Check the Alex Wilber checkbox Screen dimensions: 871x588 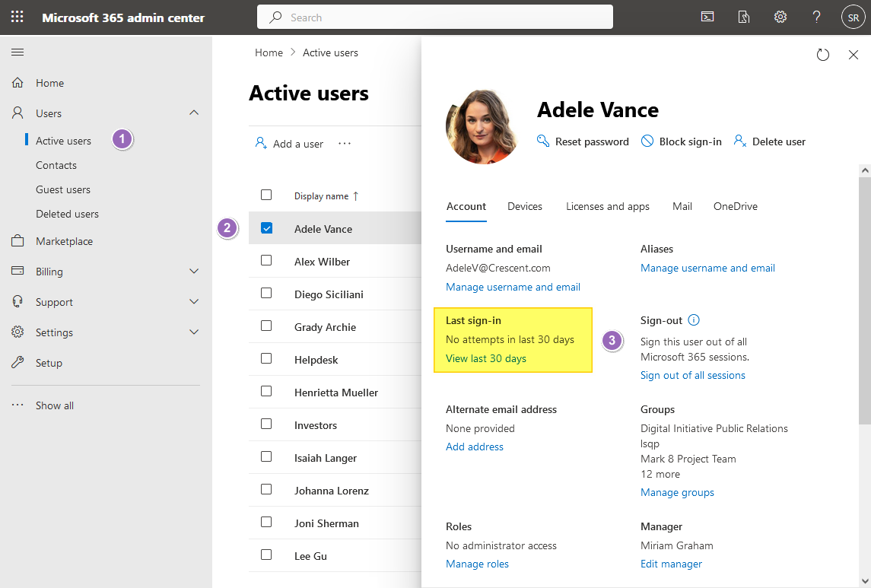267,260
